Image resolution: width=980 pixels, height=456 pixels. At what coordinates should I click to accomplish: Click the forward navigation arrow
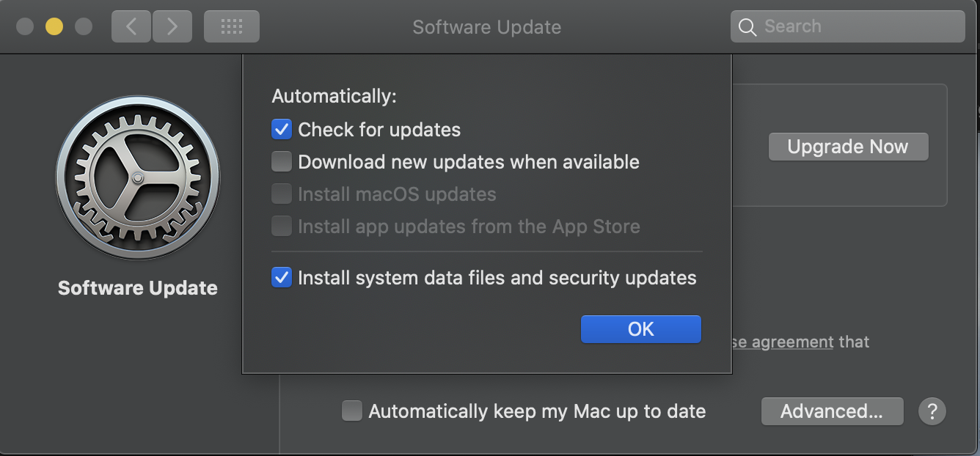point(172,26)
